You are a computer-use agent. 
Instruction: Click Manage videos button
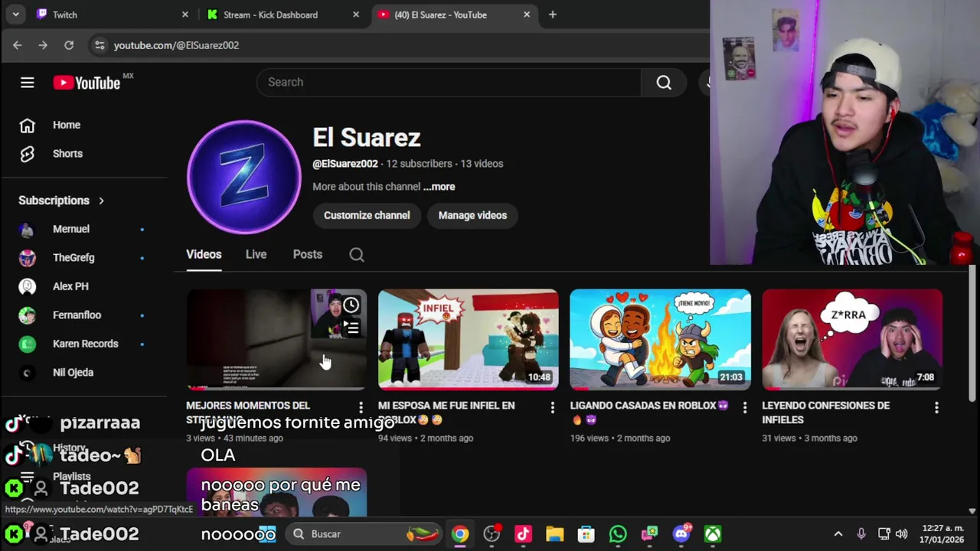[472, 216]
